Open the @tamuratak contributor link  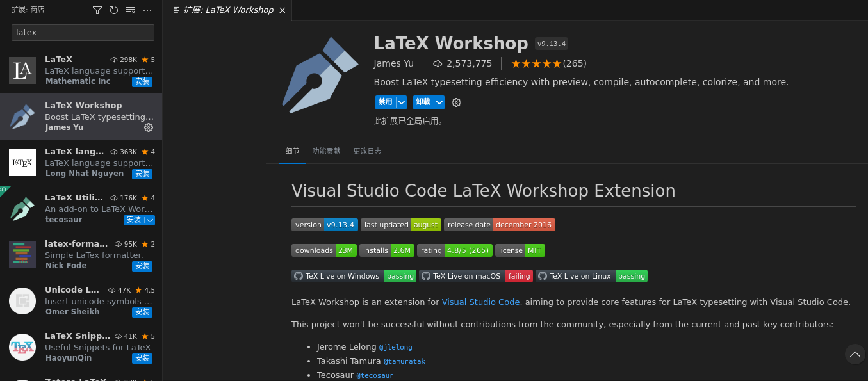click(x=404, y=361)
